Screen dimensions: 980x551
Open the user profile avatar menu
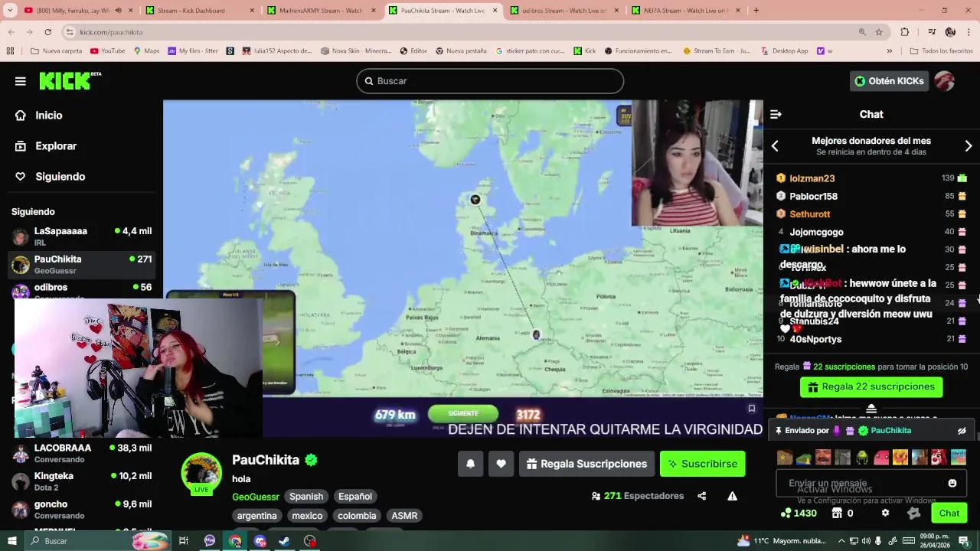[x=944, y=81]
